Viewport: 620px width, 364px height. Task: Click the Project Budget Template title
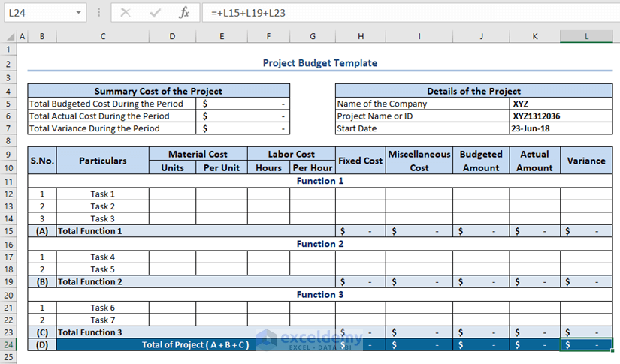[320, 63]
